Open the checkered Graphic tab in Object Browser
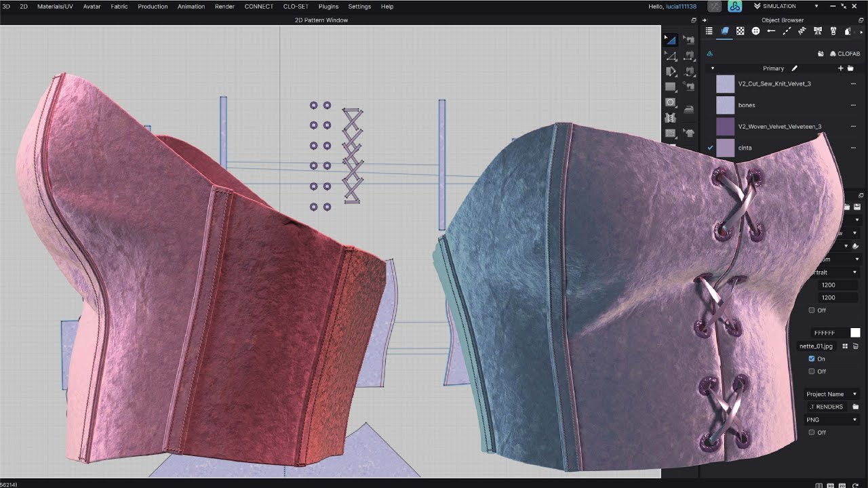The height and width of the screenshot is (488, 868). (x=741, y=31)
